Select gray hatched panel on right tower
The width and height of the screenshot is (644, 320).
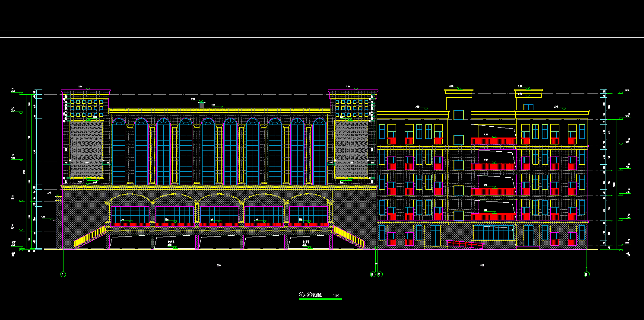pos(352,149)
